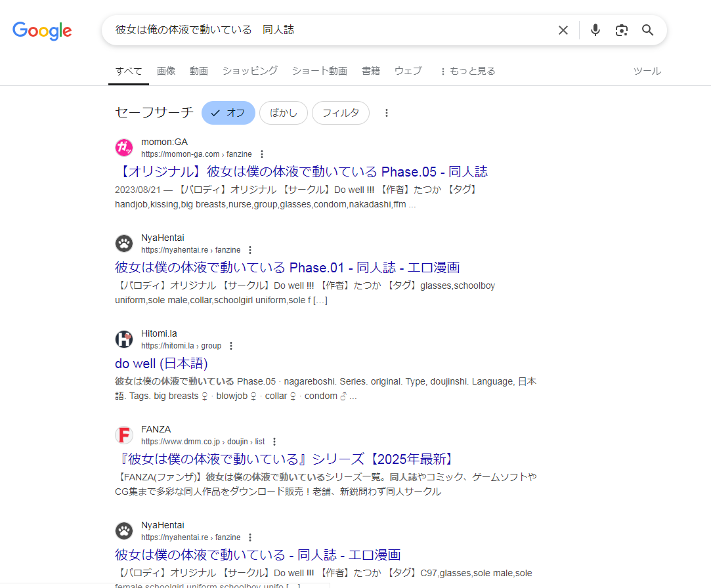Click the 2023/08/21 date snippet

tap(137, 190)
